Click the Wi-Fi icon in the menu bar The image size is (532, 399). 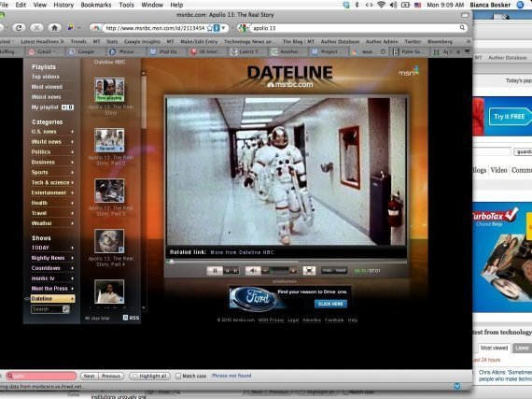[381, 5]
